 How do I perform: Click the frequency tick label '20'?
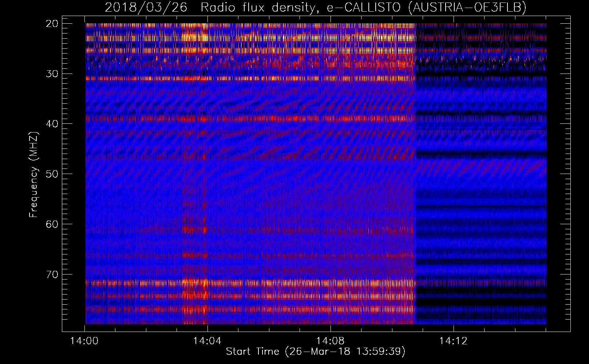[x=52, y=24]
